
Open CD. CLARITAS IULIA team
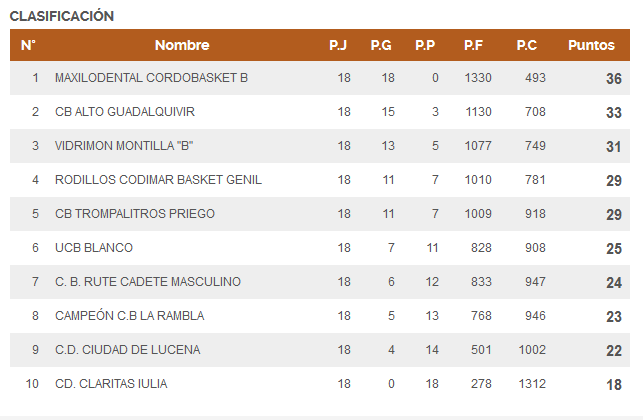111,384
